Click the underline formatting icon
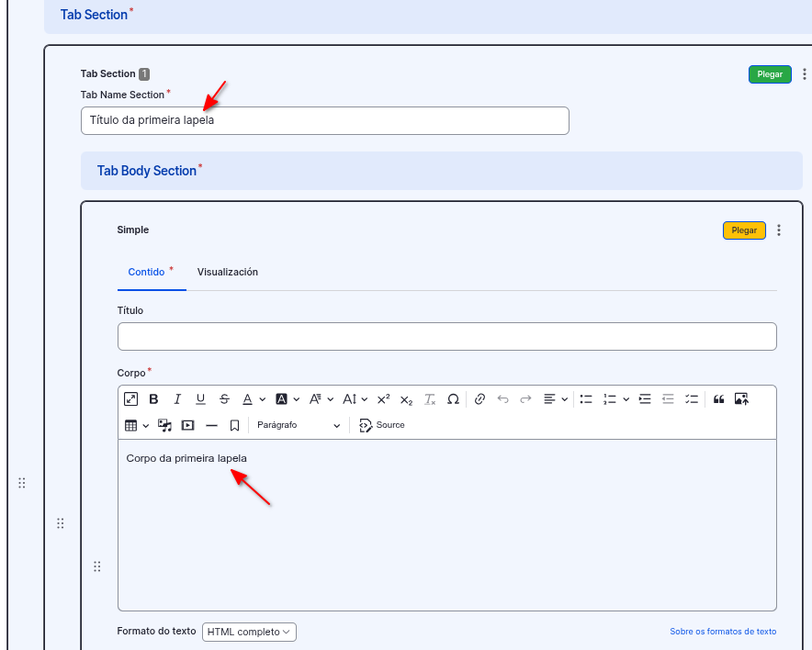The height and width of the screenshot is (650, 812). tap(200, 399)
